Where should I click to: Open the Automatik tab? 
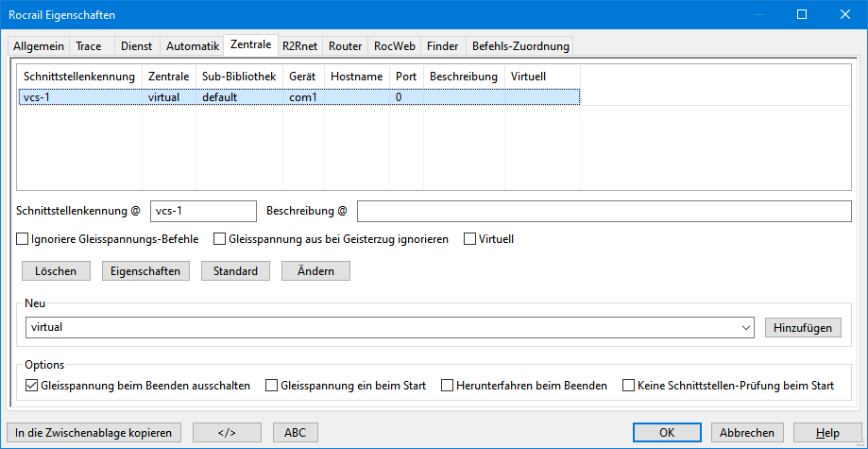tap(192, 45)
